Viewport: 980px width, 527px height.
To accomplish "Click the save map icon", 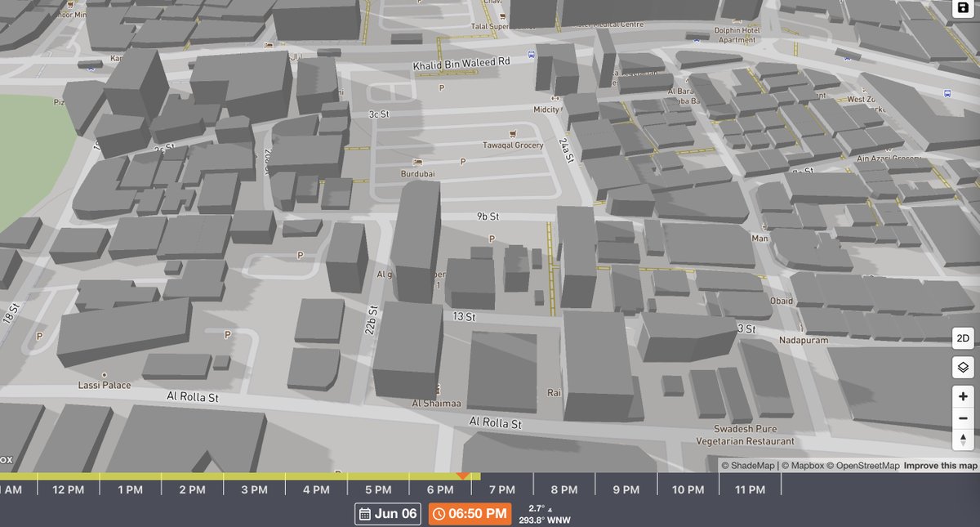I will (x=962, y=10).
